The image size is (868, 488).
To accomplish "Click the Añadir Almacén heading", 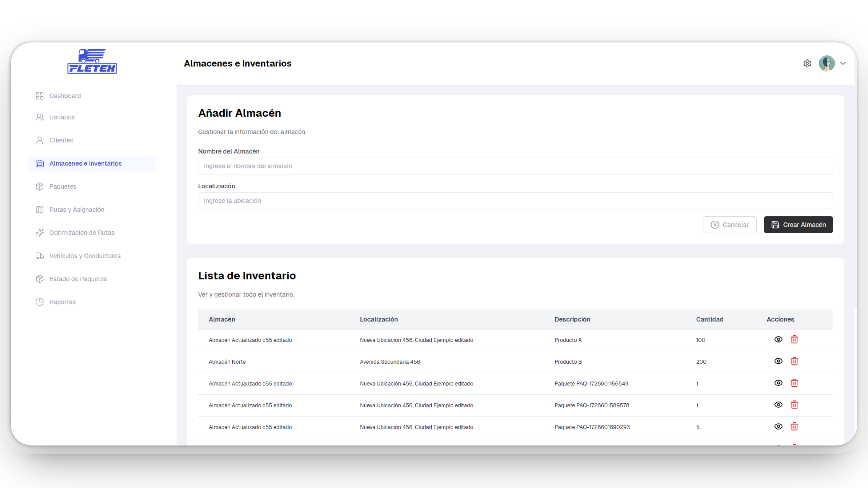I will (x=239, y=113).
